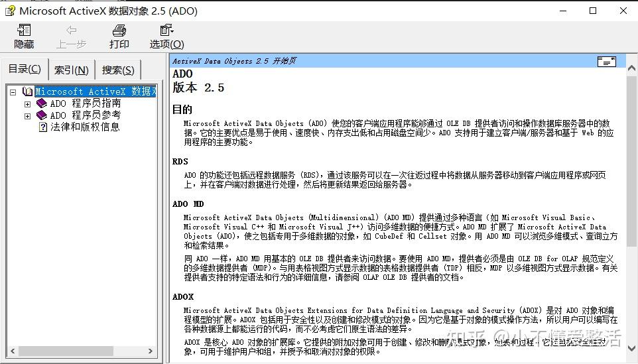The width and height of the screenshot is (638, 364).
Task: Select the Microsoft ActiveX 数据 tree root item
Action: pyautogui.click(x=96, y=91)
